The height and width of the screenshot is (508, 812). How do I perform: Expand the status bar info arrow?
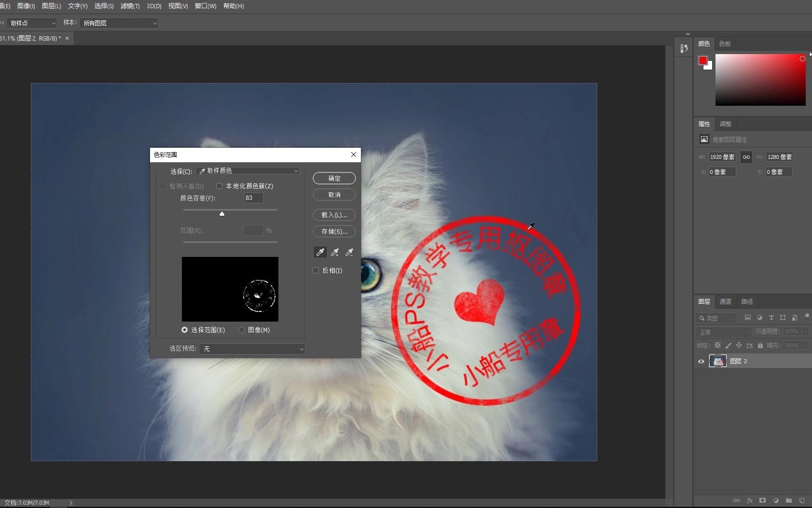coord(70,503)
